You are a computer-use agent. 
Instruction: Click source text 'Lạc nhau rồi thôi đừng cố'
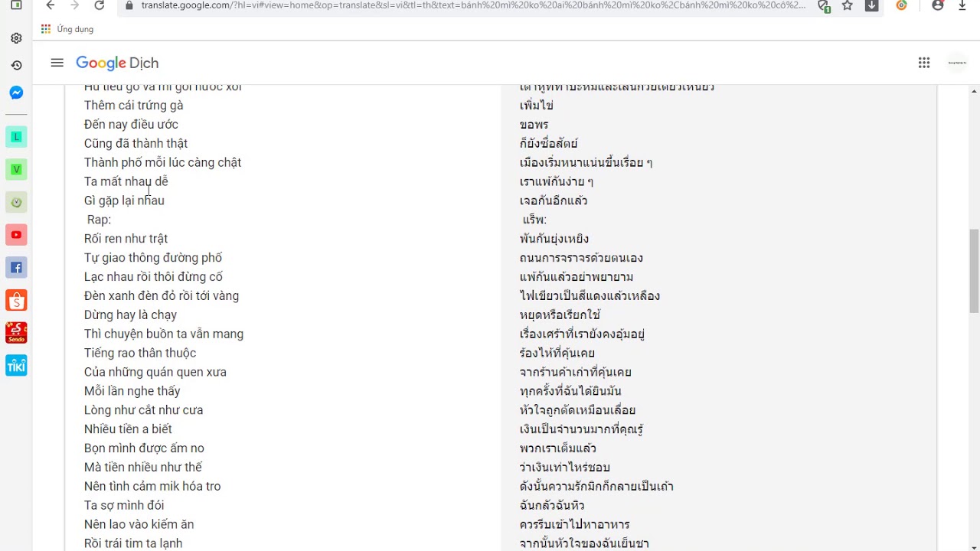(153, 276)
